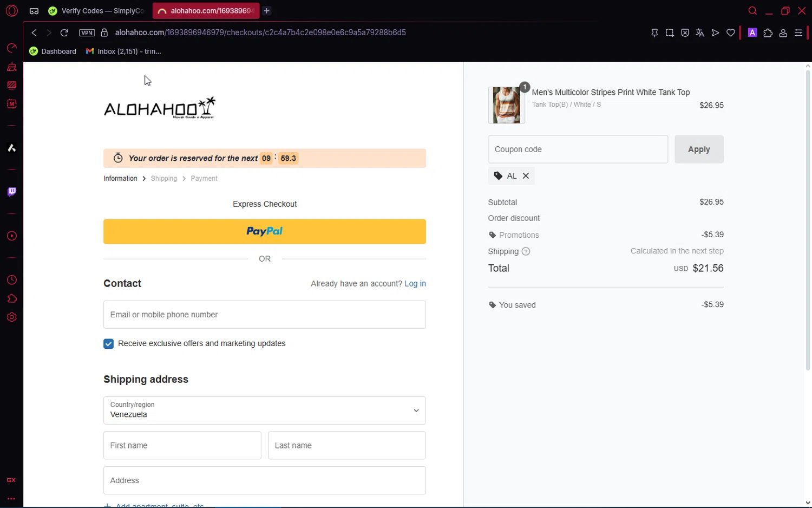Viewport: 812px width, 508px height.
Task: Click the page vertical scrollbar
Action: (808, 219)
